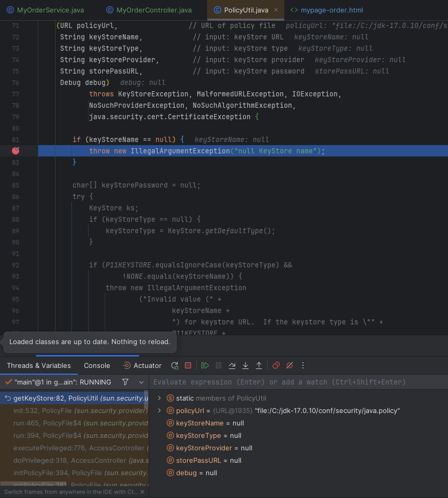Switch to the Threads & Variables tab
This screenshot has height=498, width=448.
click(39, 365)
